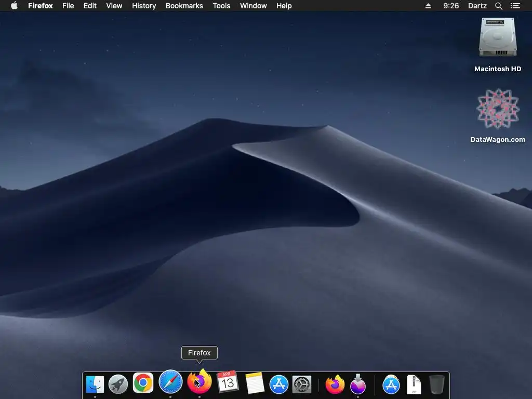Open the Firefox application menu
532x399 pixels.
click(41, 6)
